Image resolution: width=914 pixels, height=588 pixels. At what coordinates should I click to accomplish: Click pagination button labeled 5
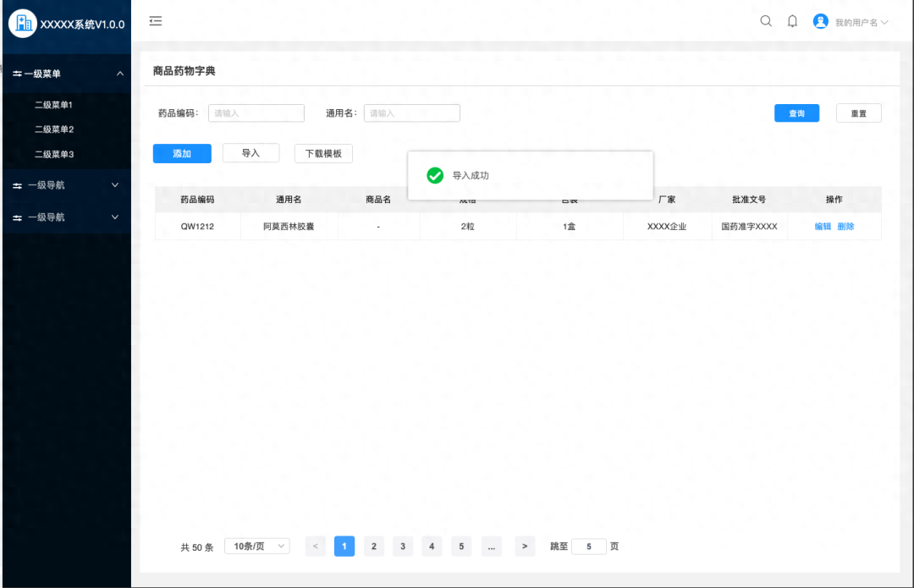tap(461, 546)
